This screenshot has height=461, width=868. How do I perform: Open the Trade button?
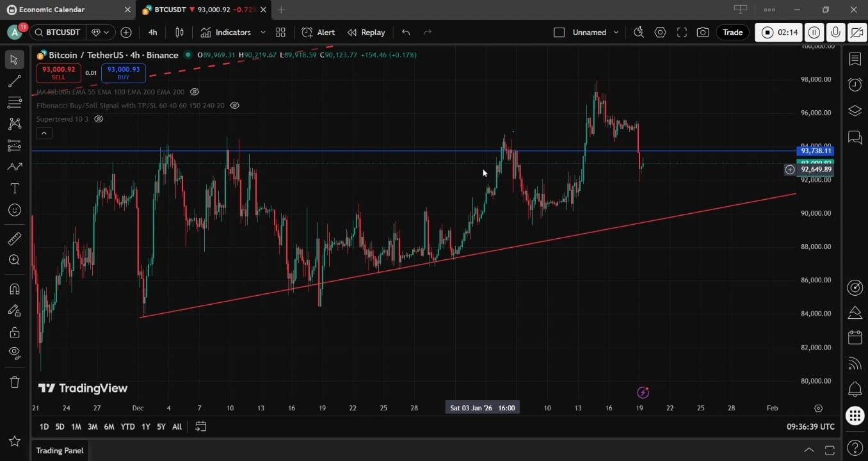coord(732,33)
